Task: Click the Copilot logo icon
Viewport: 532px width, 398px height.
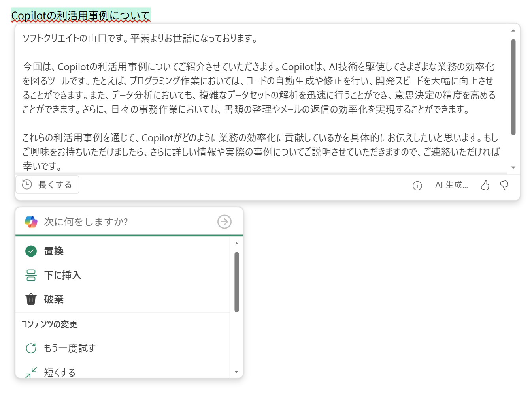Action: (30, 222)
